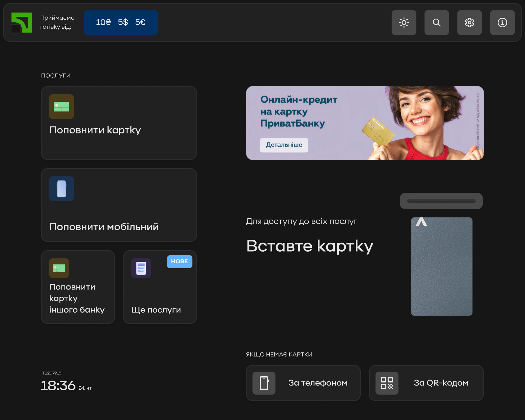
Task: Click Для доступу до всіх послуг text
Action: tap(302, 221)
